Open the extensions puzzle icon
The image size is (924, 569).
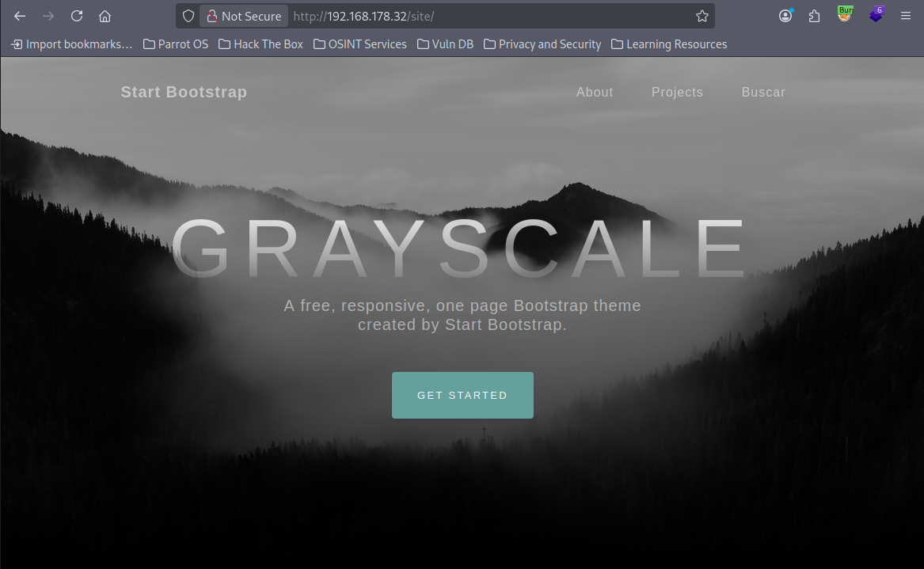click(815, 16)
